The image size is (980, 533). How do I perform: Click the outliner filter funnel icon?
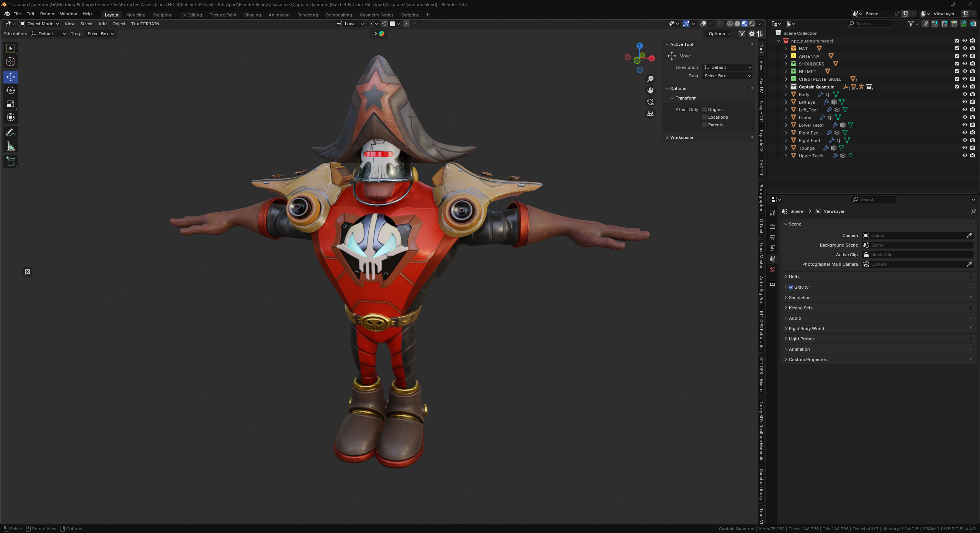pos(911,24)
